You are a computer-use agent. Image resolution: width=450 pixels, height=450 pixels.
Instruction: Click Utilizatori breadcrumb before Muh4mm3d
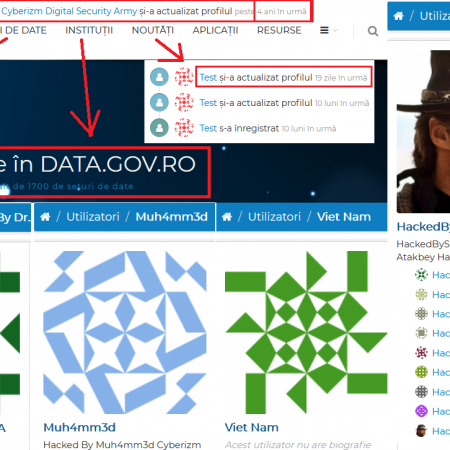[x=93, y=217]
